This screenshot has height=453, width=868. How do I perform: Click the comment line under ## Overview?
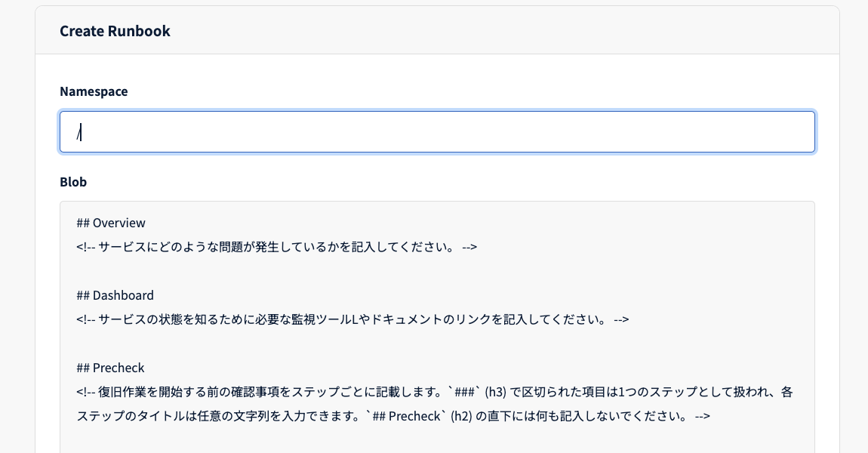point(276,247)
